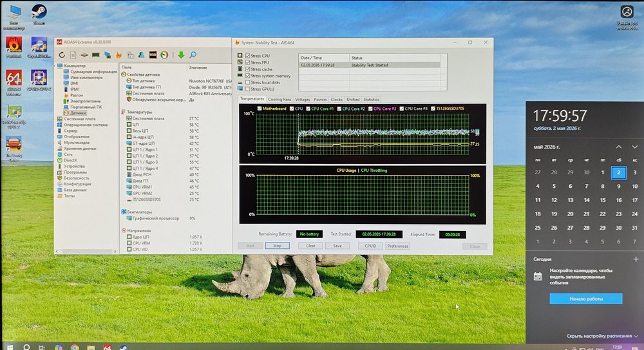Click the profile icon at desktop top-right
Image resolution: width=644 pixels, height=350 pixels.
627,12
